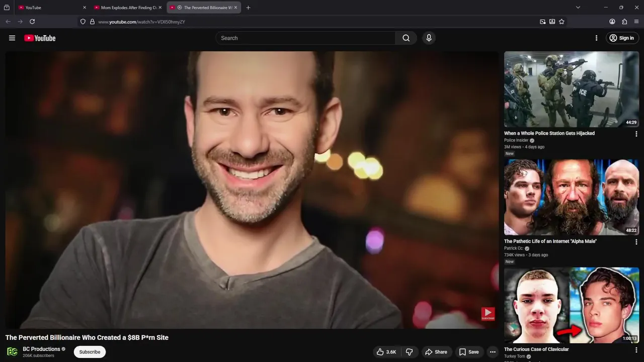Open options menu for Clavicular video

pos(636,350)
